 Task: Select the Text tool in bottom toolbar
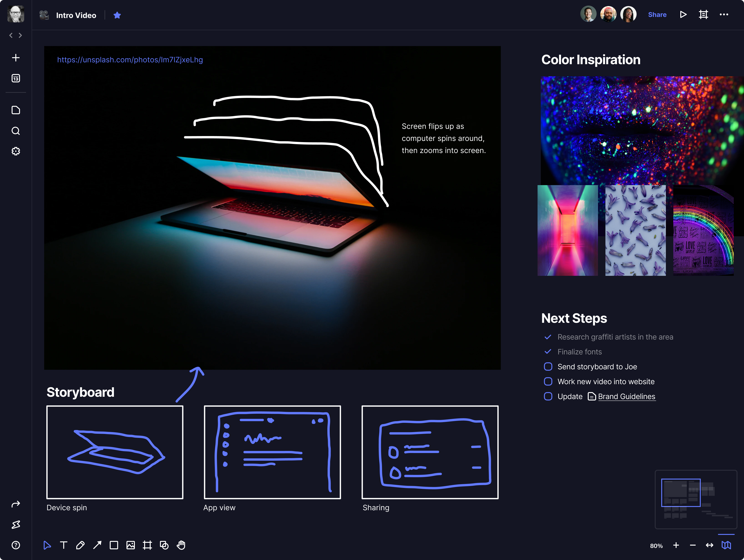coord(63,545)
